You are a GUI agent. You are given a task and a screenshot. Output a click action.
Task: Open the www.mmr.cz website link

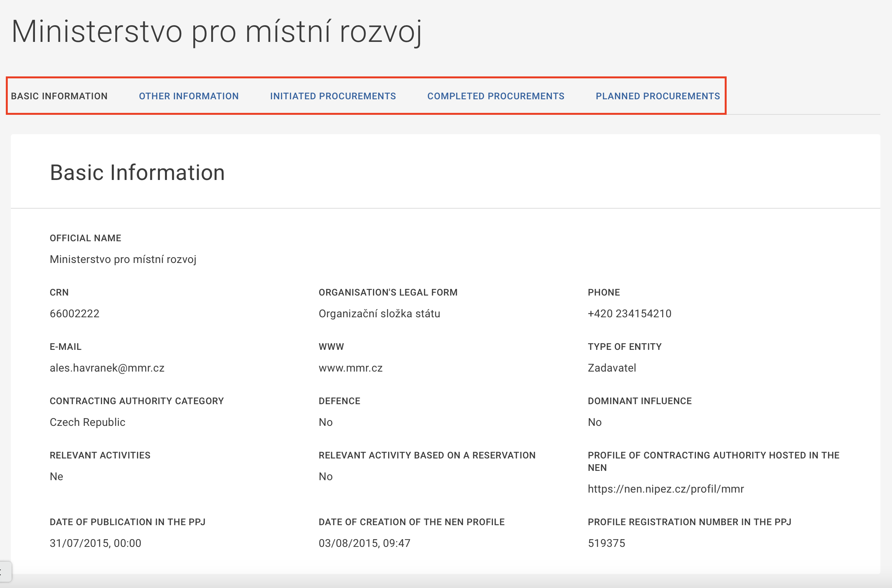click(x=351, y=368)
